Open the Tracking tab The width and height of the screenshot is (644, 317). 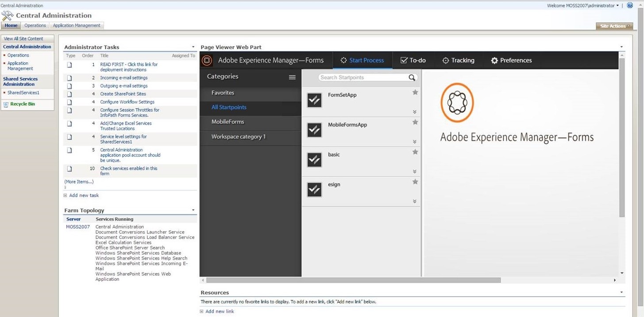pos(458,61)
